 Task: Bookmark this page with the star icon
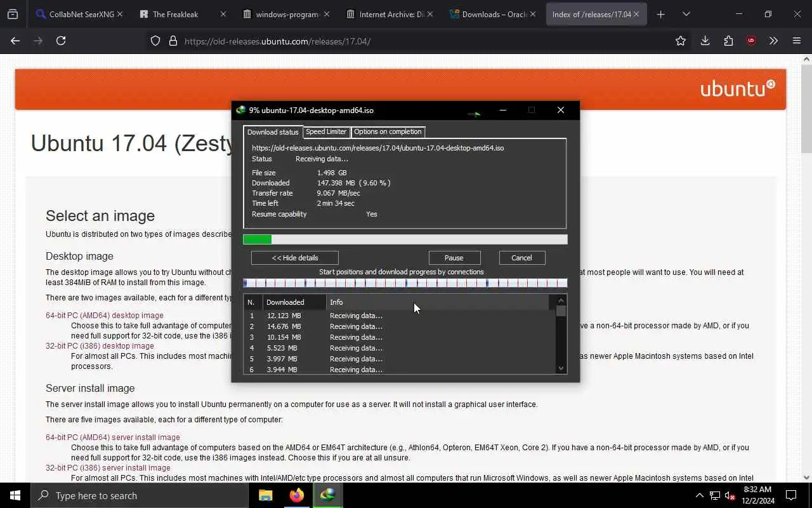coord(681,41)
